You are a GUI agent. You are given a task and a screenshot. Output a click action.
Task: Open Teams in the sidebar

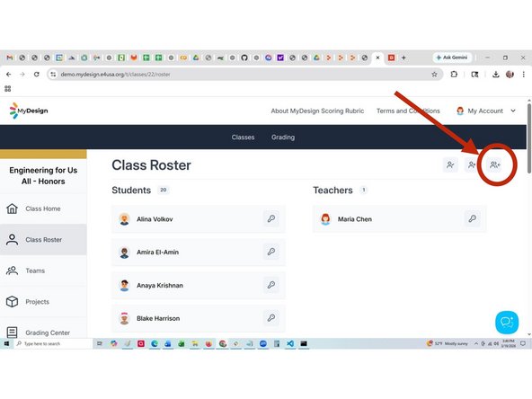coord(43,270)
